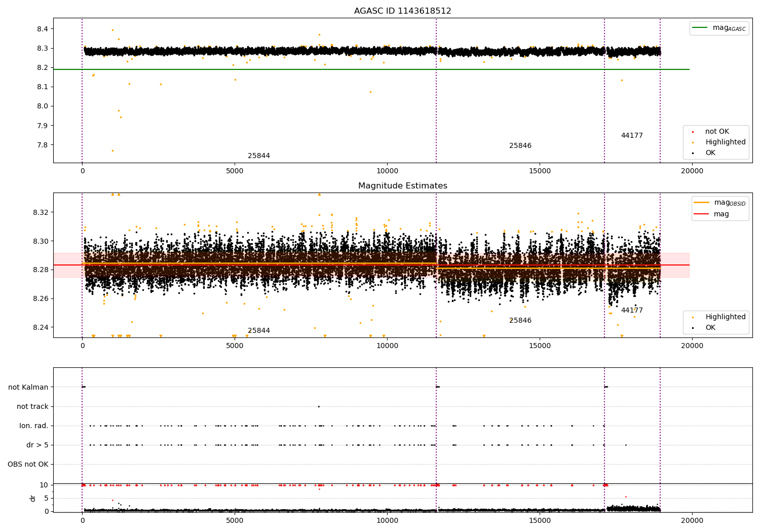This screenshot has height=532, width=760.
Task: Click the 5000 x-tick under the top plot
Action: point(235,171)
